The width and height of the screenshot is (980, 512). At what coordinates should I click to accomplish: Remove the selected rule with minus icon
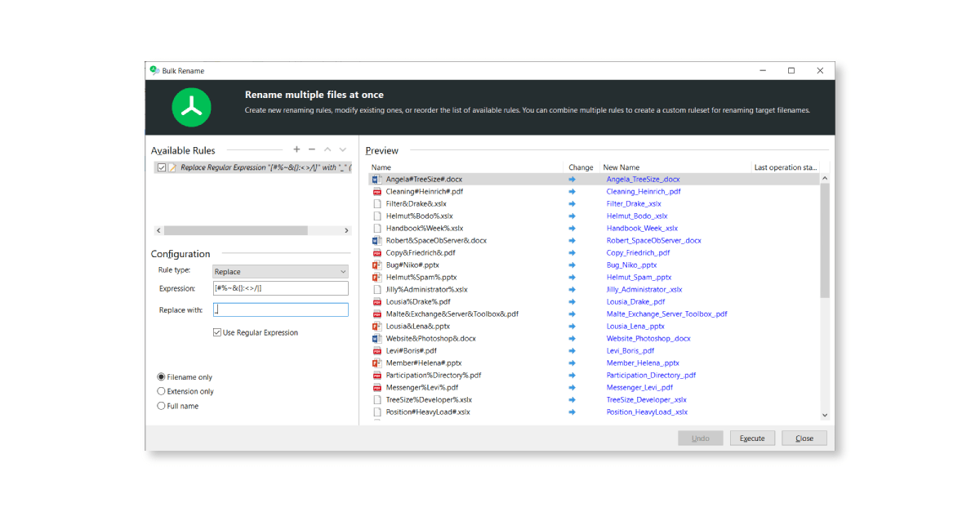(x=312, y=149)
